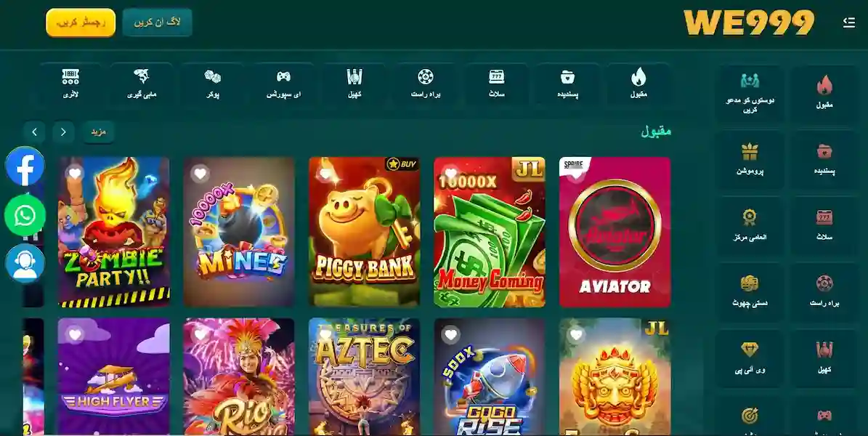The width and height of the screenshot is (868, 436).
Task: Open the golden mask game card
Action: pyautogui.click(x=615, y=376)
